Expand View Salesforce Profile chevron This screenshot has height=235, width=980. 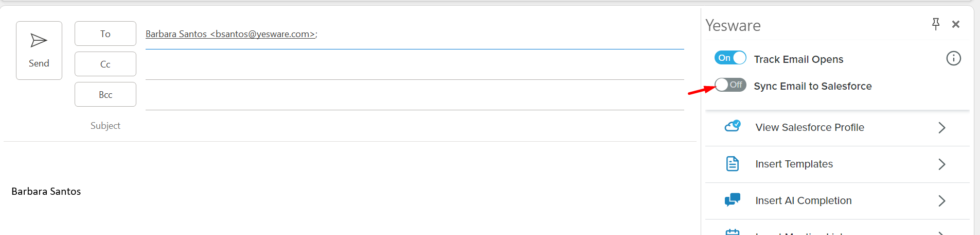point(941,127)
